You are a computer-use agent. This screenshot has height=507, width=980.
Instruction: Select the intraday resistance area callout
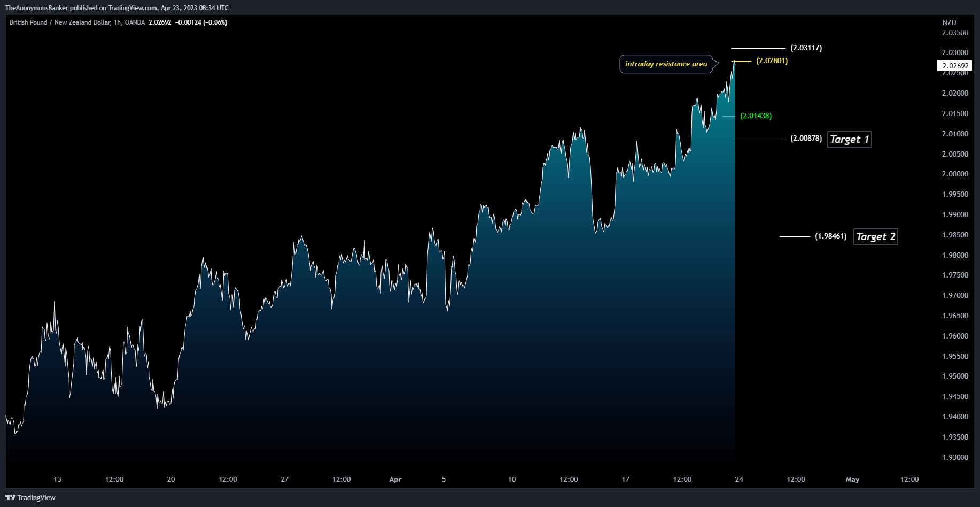tap(666, 64)
